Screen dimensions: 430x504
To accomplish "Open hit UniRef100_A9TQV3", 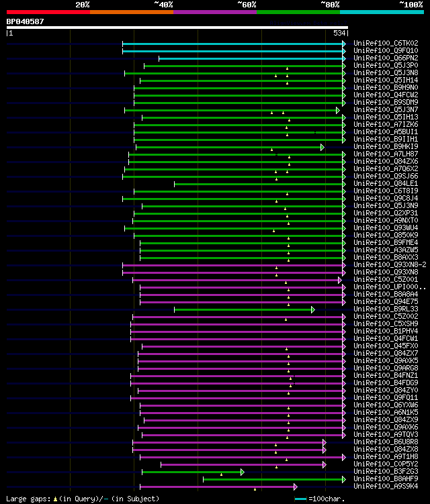I will pos(386,435).
